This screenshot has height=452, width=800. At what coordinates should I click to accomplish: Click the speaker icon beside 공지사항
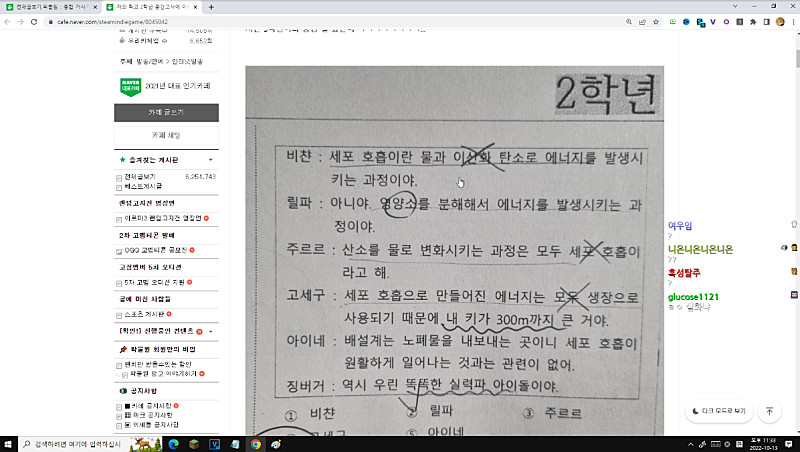click(x=123, y=391)
